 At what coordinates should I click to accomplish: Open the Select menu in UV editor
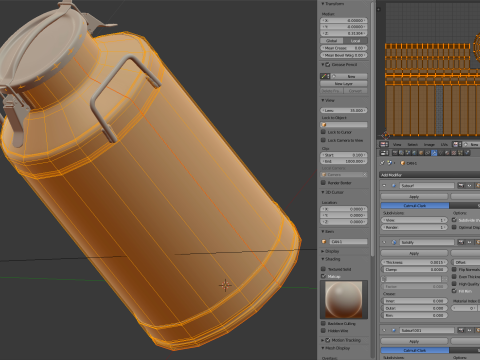click(413, 144)
